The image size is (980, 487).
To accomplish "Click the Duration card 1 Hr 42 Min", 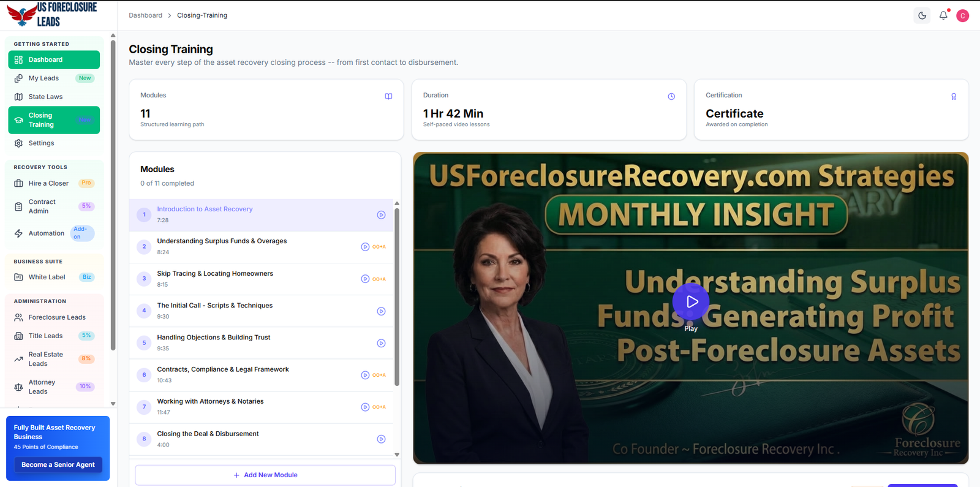I will [549, 110].
